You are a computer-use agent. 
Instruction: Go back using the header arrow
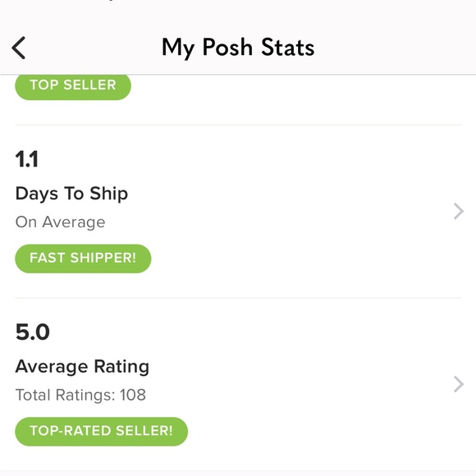19,48
